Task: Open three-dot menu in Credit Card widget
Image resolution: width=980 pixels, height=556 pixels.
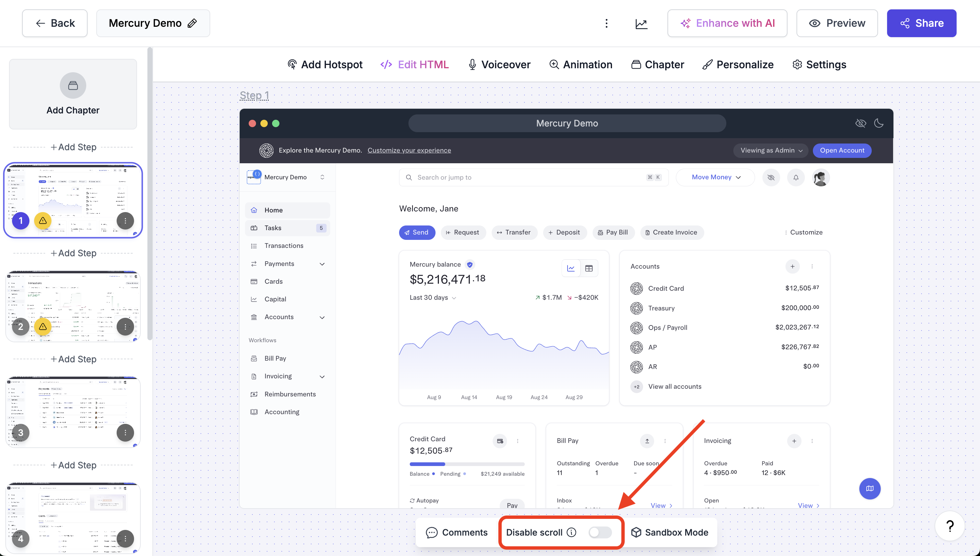Action: click(517, 441)
